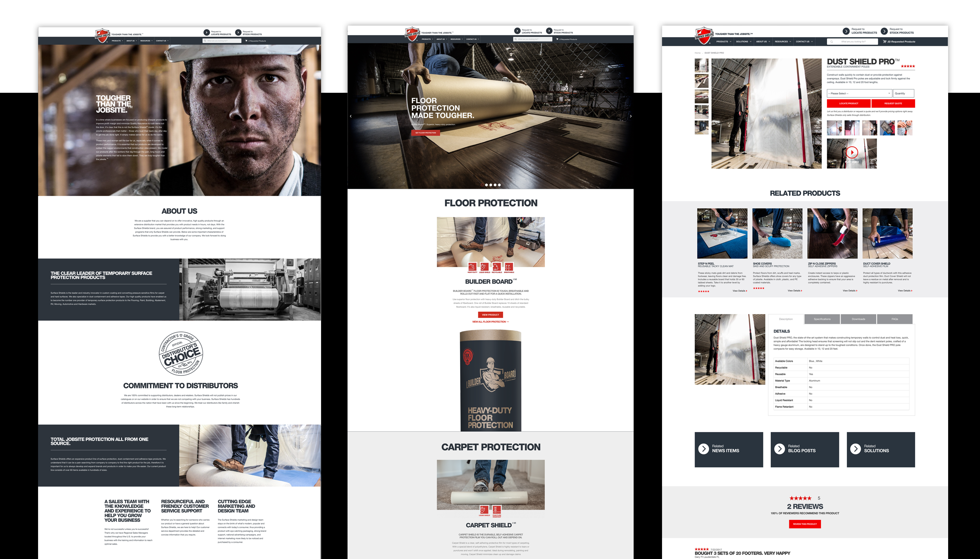980x559 pixels.
Task: Click Heavy-Duty feature icon under Builder Board image
Action: click(x=472, y=267)
